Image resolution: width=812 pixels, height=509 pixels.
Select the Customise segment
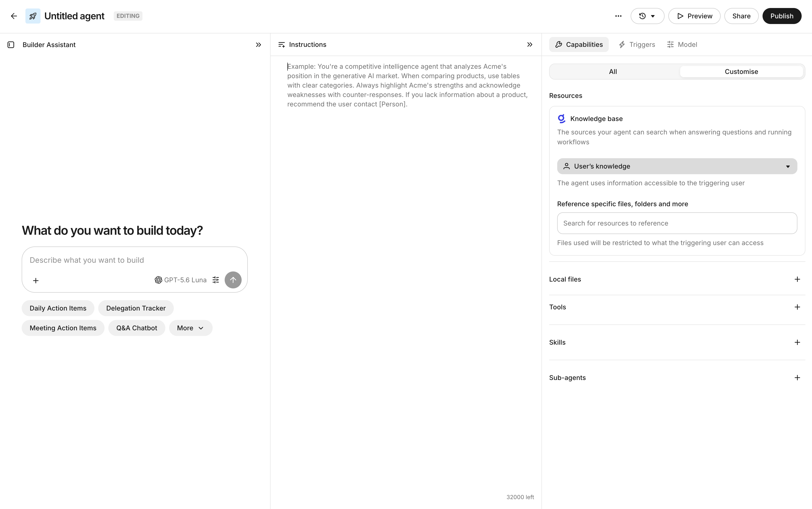click(x=741, y=72)
